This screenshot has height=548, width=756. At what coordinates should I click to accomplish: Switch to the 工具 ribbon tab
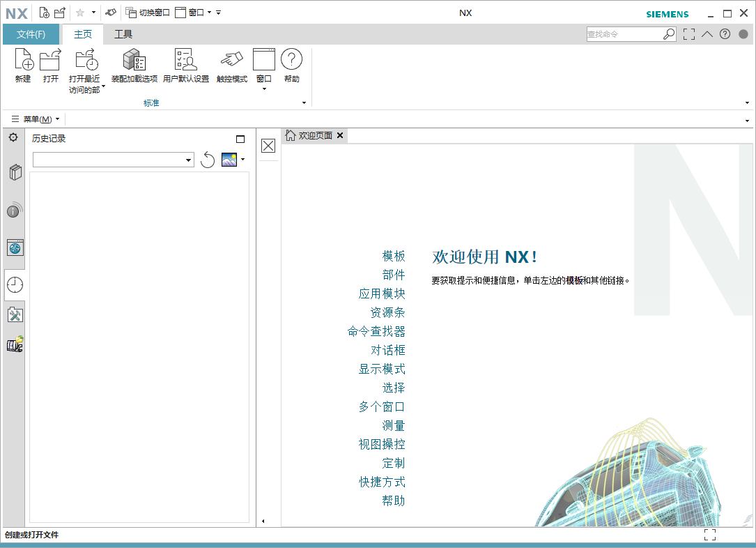pos(123,34)
